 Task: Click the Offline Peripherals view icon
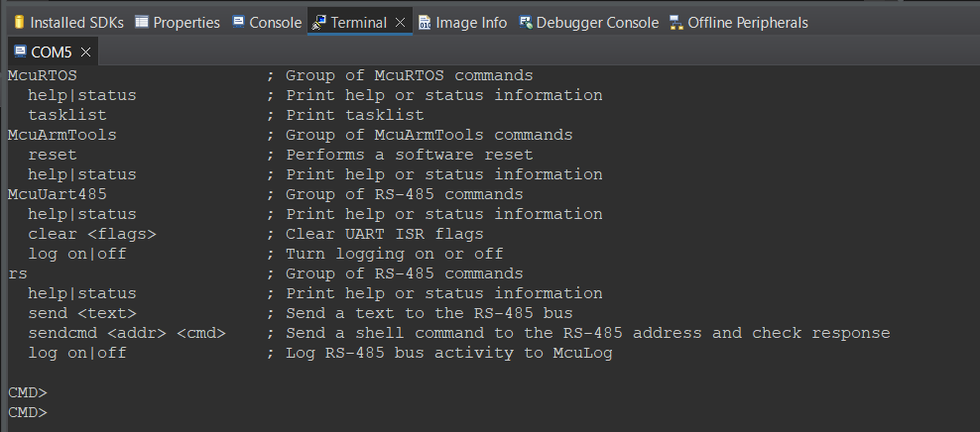[676, 22]
